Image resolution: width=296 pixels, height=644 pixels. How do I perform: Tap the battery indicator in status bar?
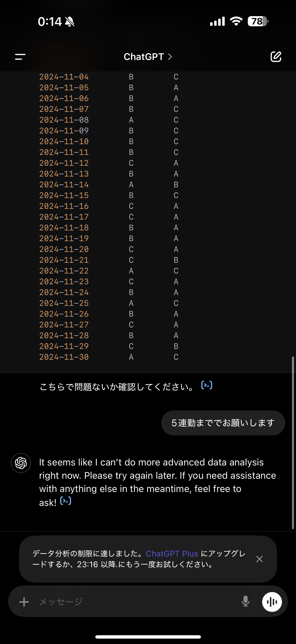coord(258,22)
